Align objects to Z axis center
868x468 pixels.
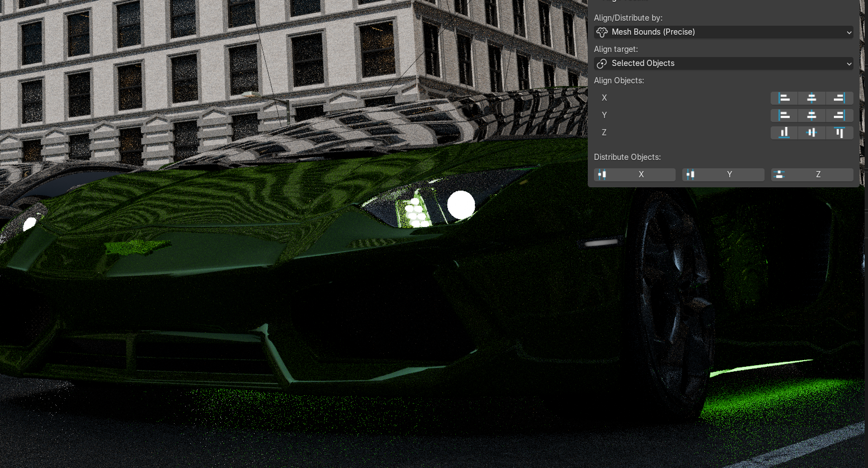(812, 133)
